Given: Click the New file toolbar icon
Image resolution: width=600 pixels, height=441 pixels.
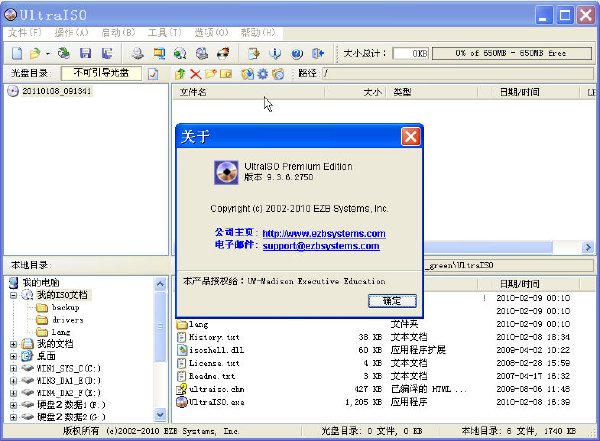Looking at the screenshot, I should 16,53.
